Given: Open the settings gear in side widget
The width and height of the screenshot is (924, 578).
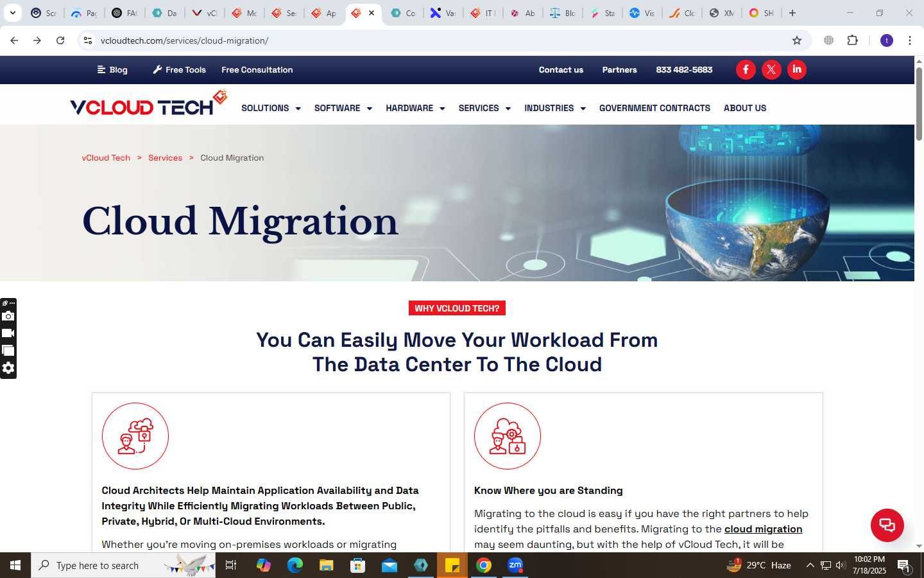Looking at the screenshot, I should coord(8,368).
